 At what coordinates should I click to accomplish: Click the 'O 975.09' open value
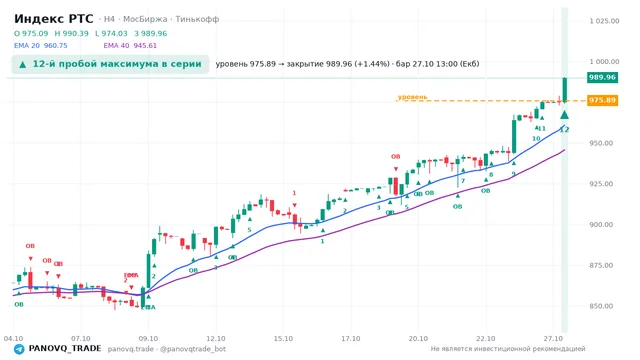pyautogui.click(x=31, y=33)
